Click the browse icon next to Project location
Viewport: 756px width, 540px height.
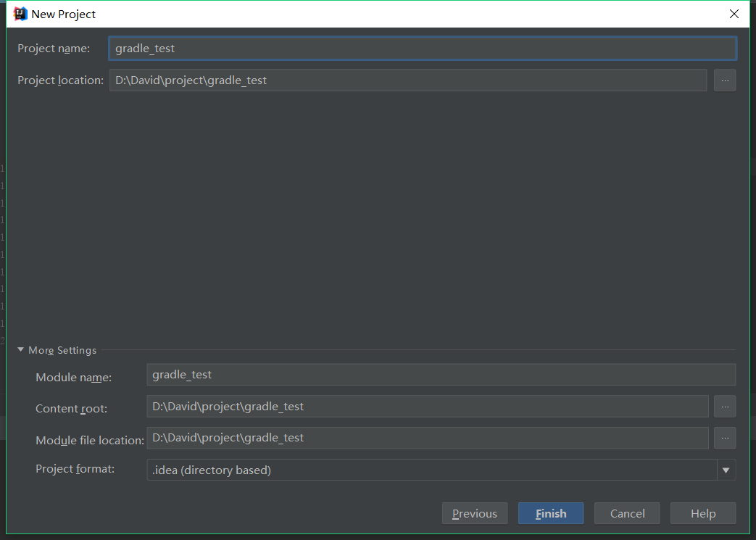(725, 80)
